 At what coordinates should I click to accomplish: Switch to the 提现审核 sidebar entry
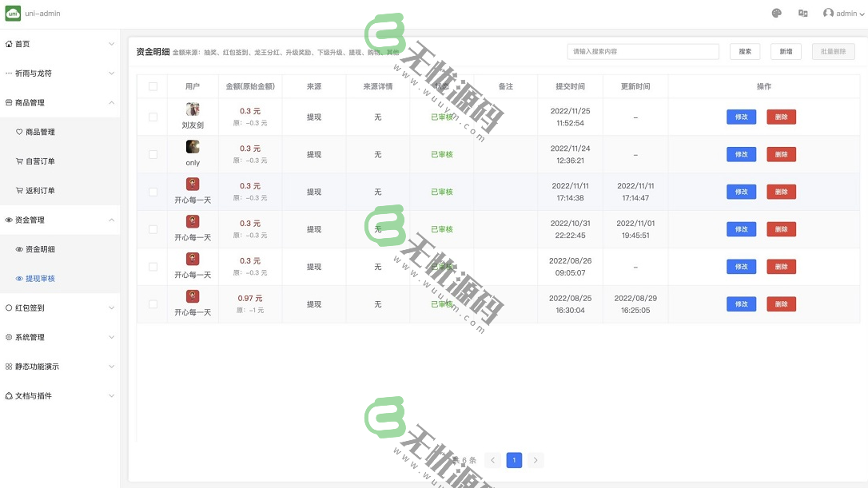39,277
